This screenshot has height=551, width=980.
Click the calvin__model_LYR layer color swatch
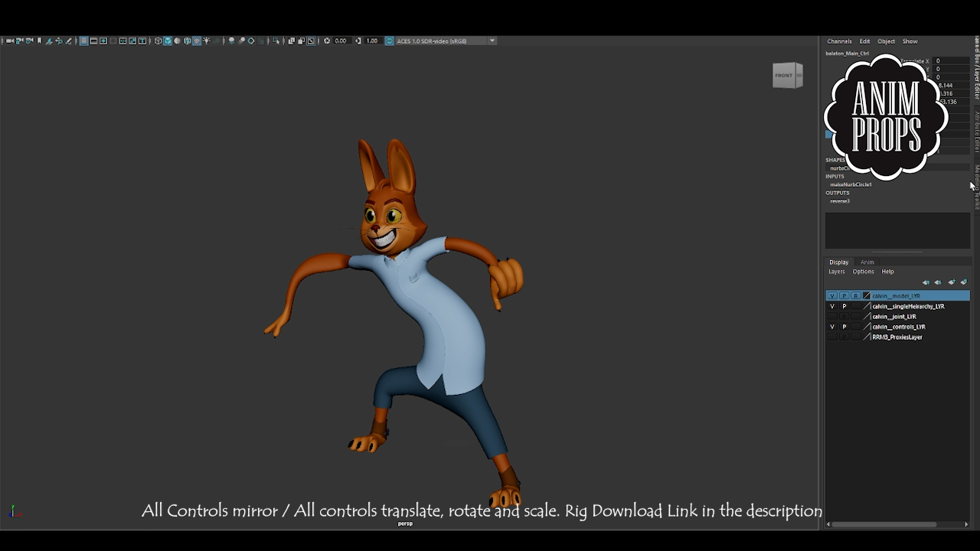pos(867,295)
